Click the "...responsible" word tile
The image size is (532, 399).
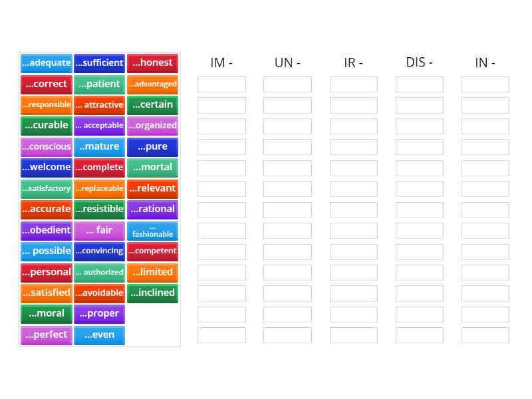tap(46, 105)
